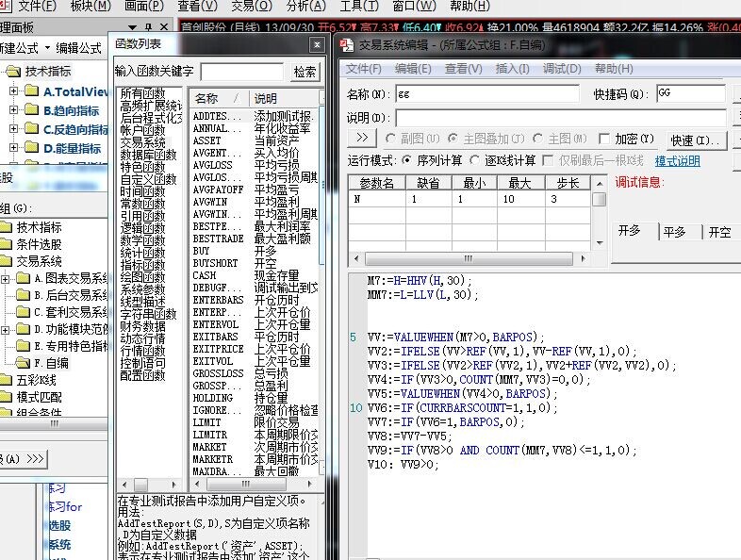The height and width of the screenshot is (560, 741).
Task: Select 逐K线计算 run mode
Action: click(x=474, y=160)
